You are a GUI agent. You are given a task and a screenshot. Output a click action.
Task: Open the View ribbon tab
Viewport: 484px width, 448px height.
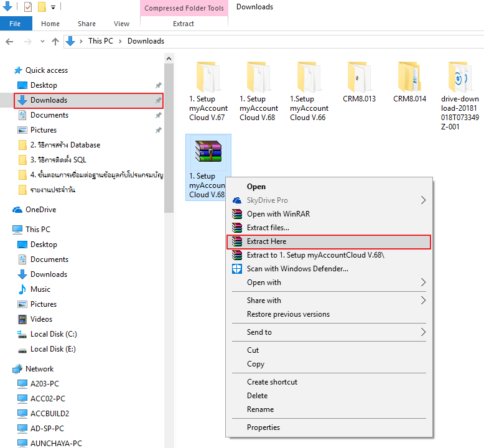coord(121,24)
